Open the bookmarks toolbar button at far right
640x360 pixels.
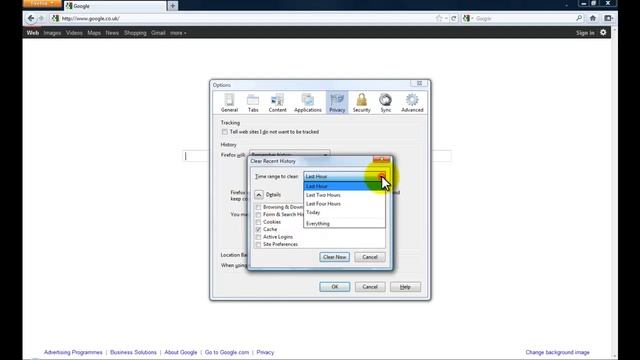pos(608,18)
